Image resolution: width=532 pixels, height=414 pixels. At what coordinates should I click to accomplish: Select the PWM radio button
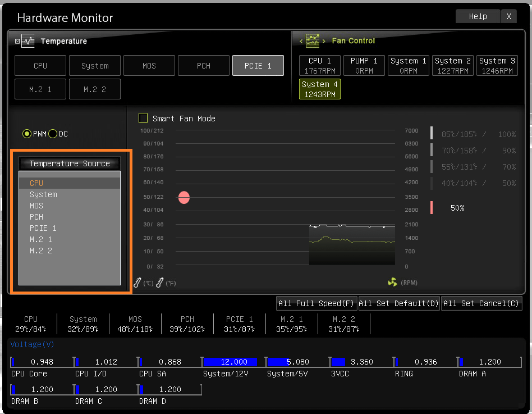pyautogui.click(x=27, y=134)
